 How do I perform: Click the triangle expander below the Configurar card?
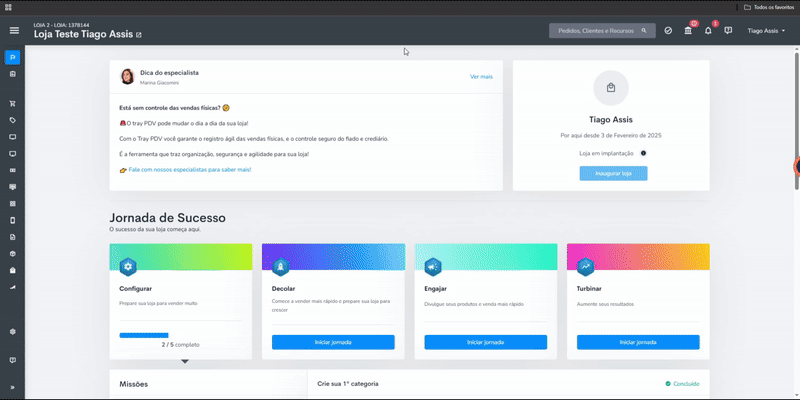click(185, 362)
